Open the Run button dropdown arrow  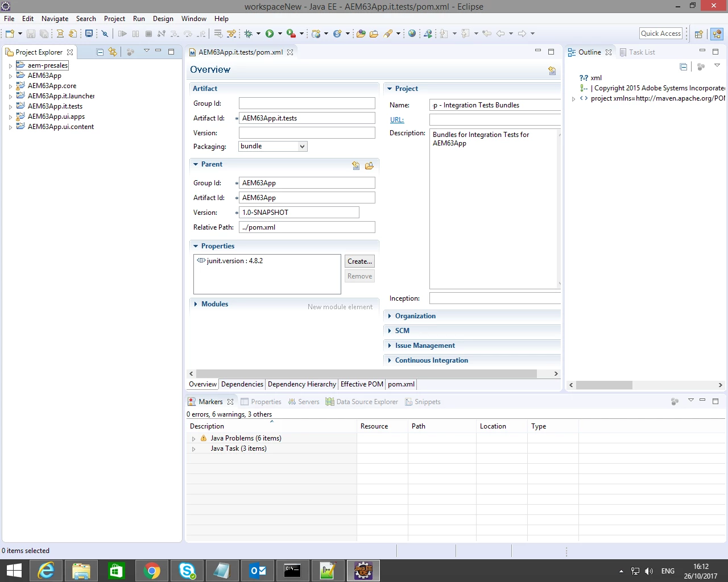pyautogui.click(x=280, y=34)
